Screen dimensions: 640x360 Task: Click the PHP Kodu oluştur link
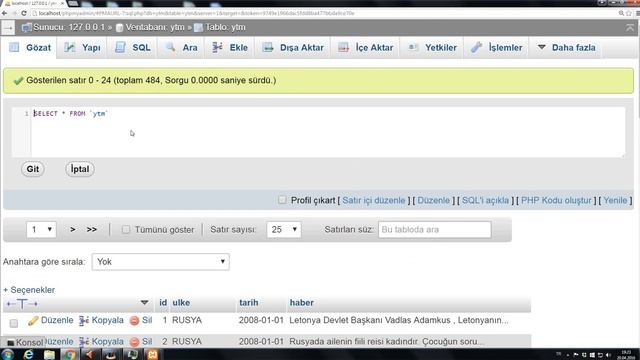point(556,200)
